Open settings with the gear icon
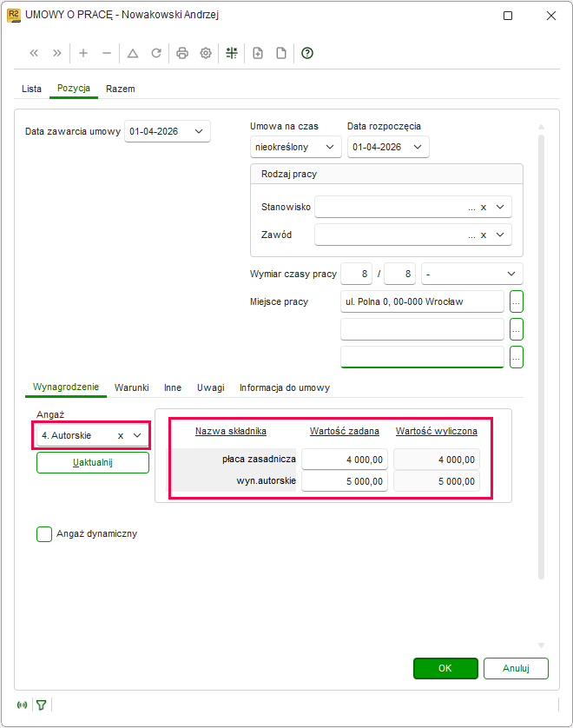The image size is (573, 728). click(x=206, y=53)
